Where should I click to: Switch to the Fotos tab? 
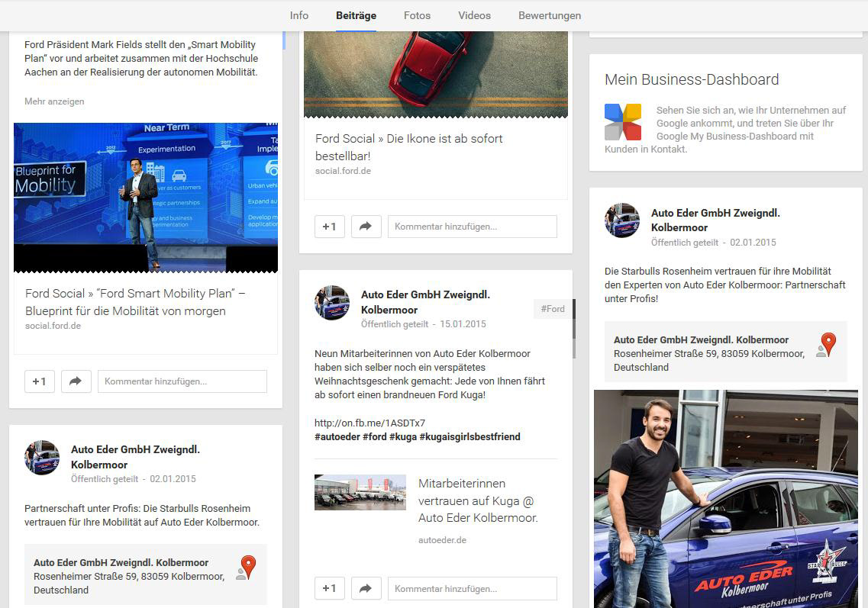(x=417, y=15)
